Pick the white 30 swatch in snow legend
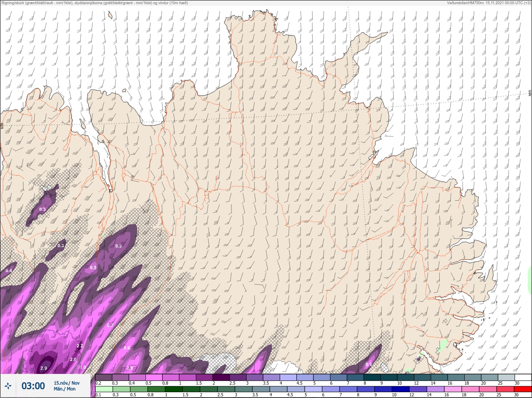Screen dimensions: 532x398 522,377
